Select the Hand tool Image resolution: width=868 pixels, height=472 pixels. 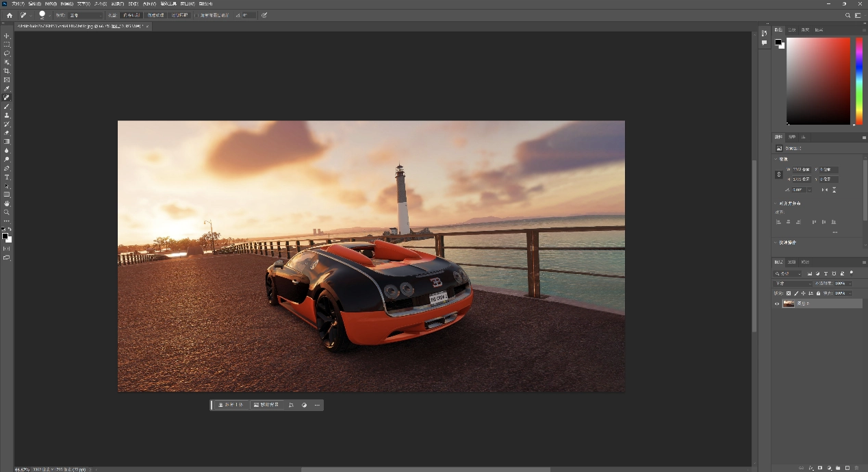point(7,203)
